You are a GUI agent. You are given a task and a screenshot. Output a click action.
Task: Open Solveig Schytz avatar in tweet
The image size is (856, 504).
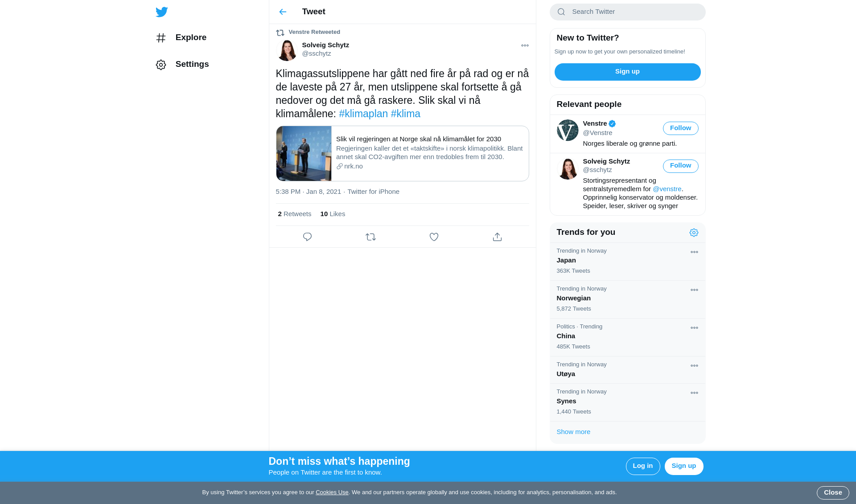[x=287, y=50]
